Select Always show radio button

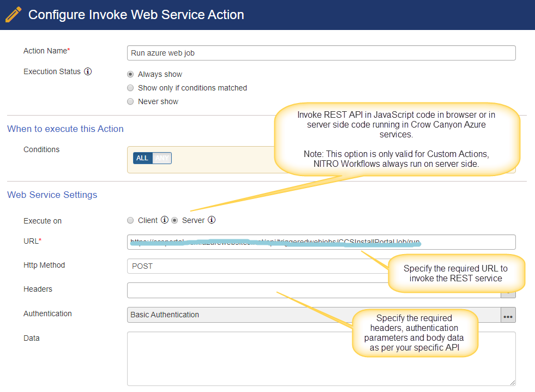coord(130,74)
